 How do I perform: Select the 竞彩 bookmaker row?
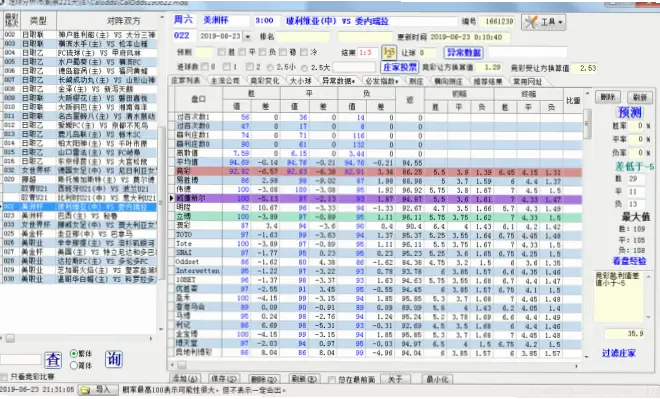[x=378, y=171]
